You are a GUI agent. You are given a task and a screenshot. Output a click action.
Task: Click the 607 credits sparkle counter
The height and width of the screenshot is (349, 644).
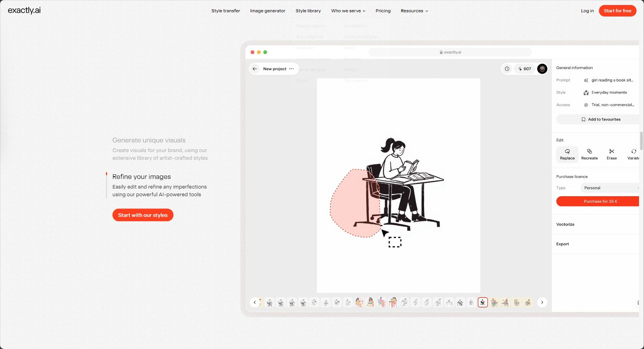[x=525, y=69]
